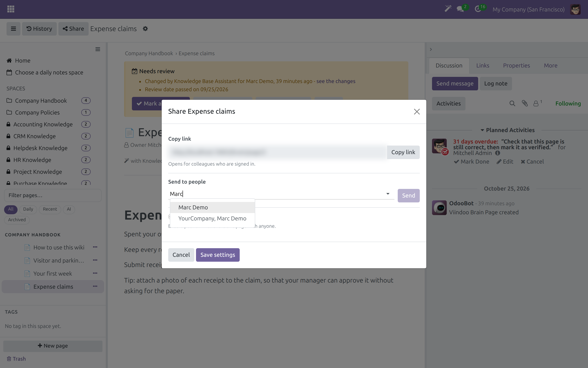The height and width of the screenshot is (368, 588).
Task: Toggle the AI filter chip
Action: click(69, 209)
